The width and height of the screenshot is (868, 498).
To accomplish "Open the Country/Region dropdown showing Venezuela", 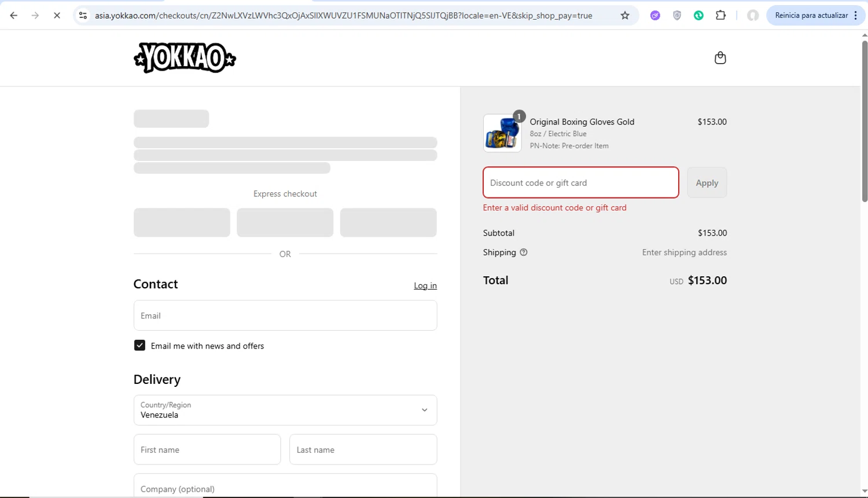I will click(285, 410).
